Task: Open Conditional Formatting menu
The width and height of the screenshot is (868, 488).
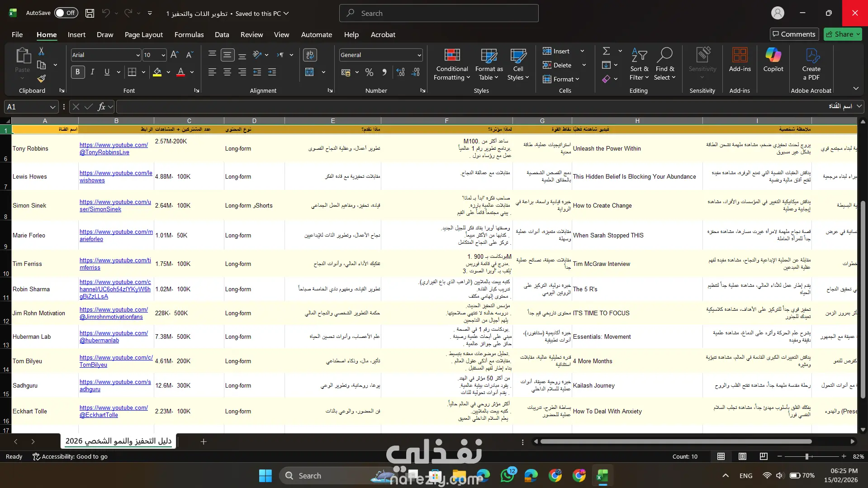Action: [452, 65]
